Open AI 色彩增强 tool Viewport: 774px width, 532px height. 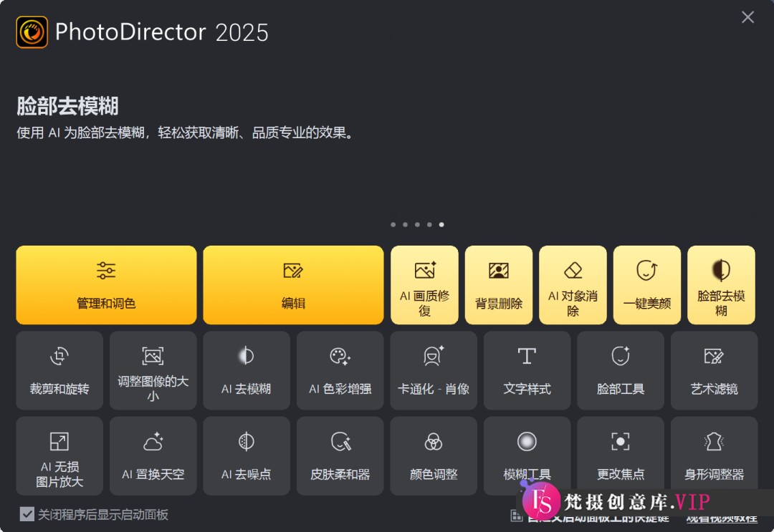[x=340, y=370]
